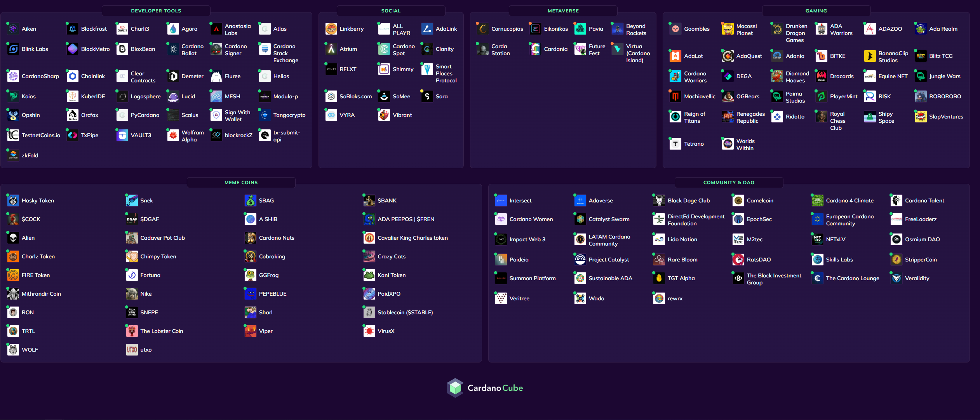Go to Virtua (Cardano Island)
Viewport: 980px width, 420px height.
pos(638,53)
